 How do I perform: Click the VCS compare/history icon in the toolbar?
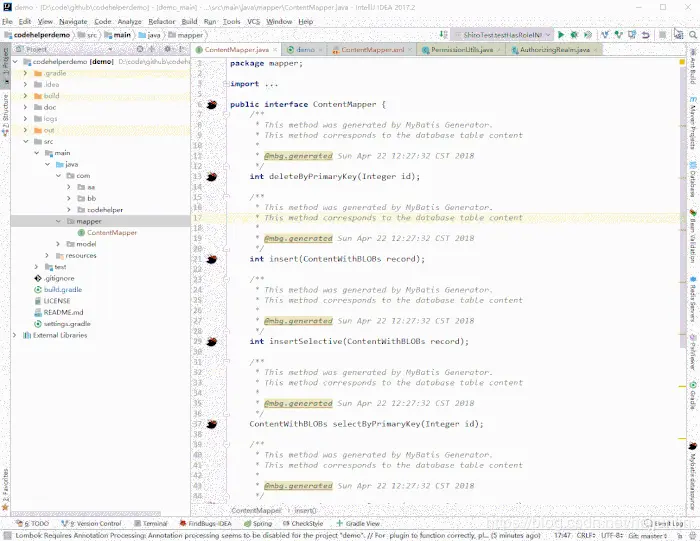[x=632, y=35]
